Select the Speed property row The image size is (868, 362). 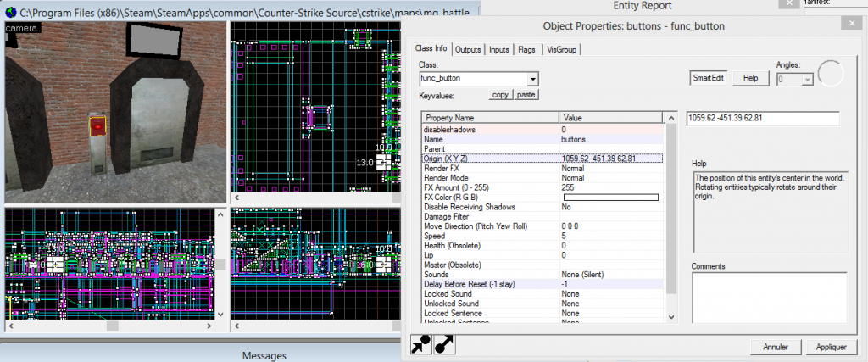542,236
